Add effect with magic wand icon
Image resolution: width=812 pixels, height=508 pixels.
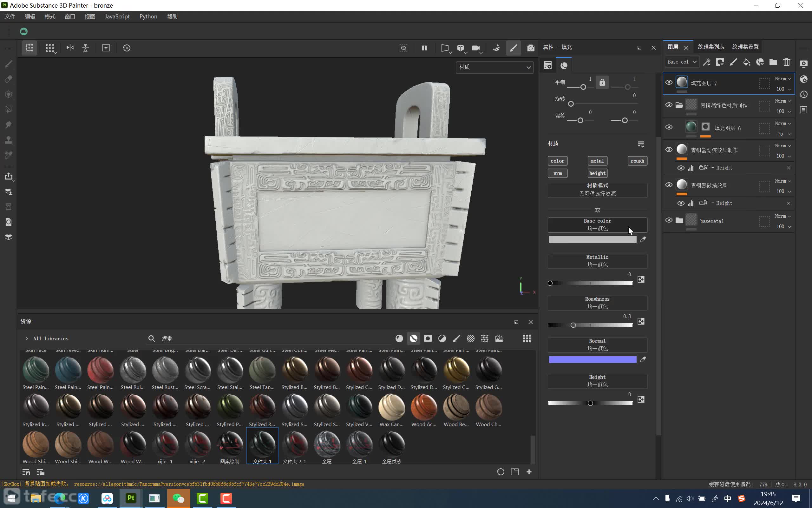click(707, 62)
